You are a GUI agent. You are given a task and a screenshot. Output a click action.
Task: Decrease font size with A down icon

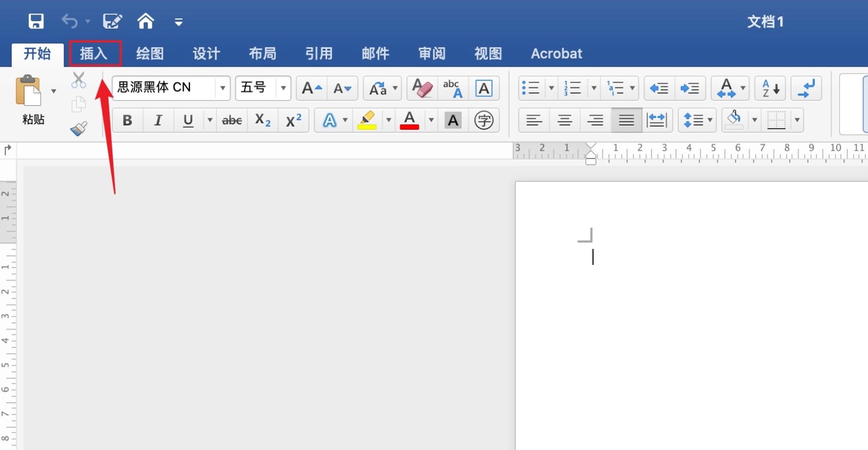coord(343,88)
